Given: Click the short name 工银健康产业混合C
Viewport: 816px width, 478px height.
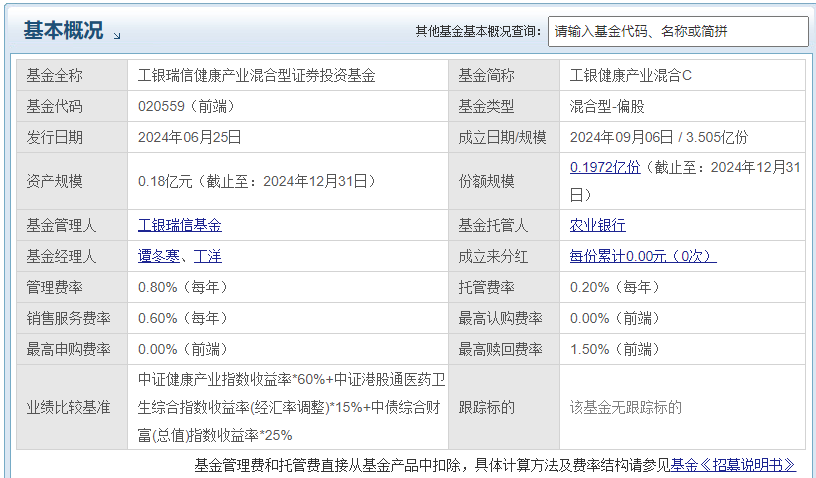Looking at the screenshot, I should (x=630, y=75).
